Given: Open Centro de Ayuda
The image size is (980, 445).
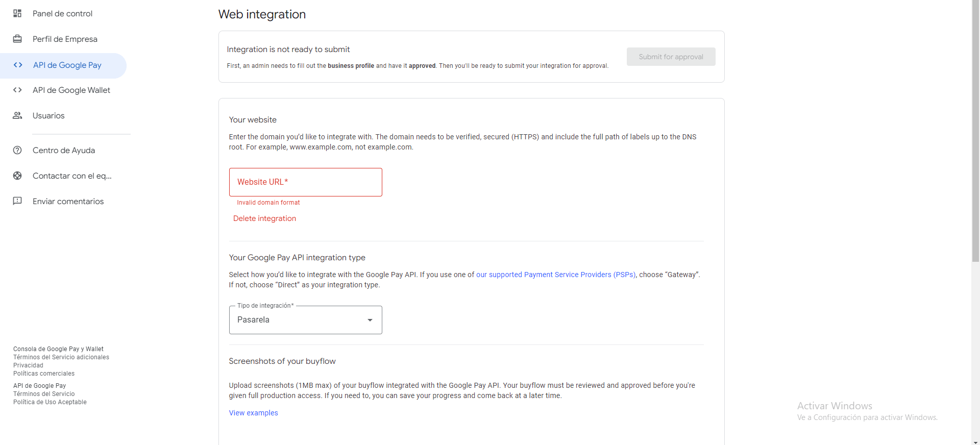Looking at the screenshot, I should 63,151.
